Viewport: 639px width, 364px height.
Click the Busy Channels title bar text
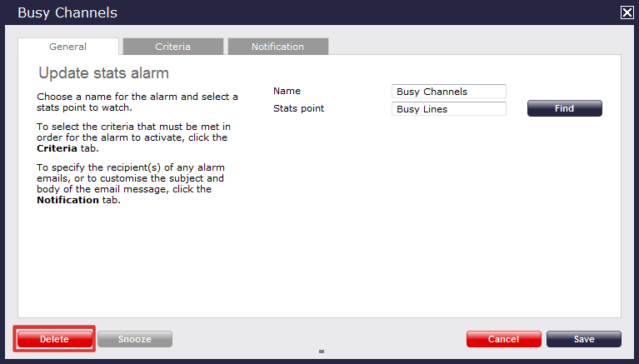coord(67,12)
